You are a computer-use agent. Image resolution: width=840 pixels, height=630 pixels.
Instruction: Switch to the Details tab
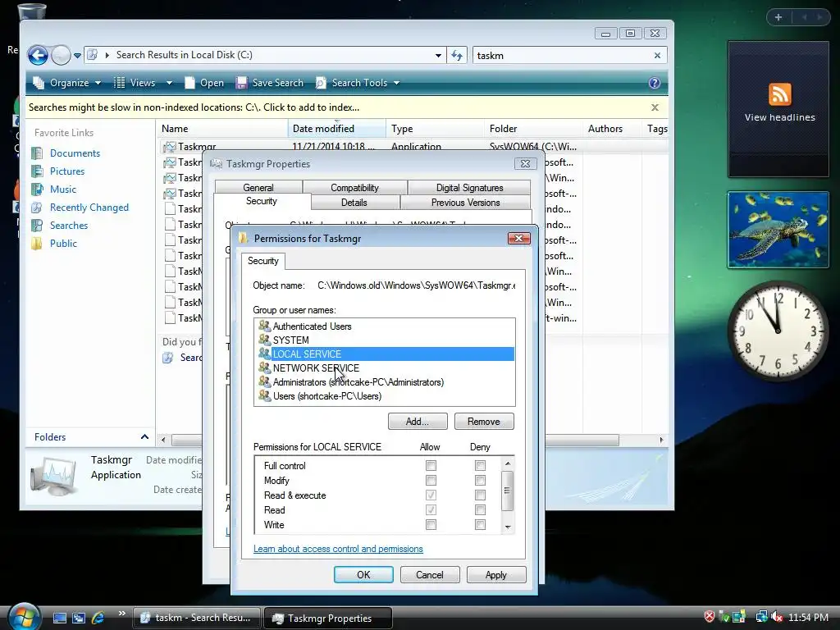[x=354, y=203]
